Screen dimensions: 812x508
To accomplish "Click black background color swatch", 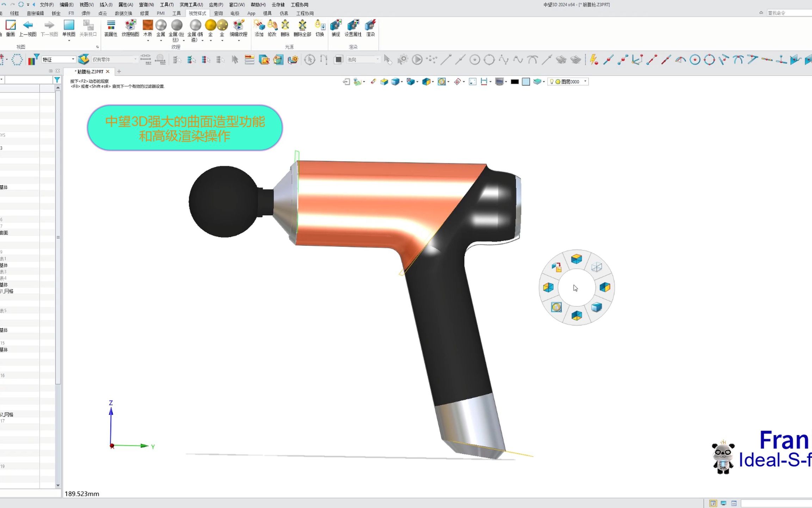I will (x=515, y=82).
